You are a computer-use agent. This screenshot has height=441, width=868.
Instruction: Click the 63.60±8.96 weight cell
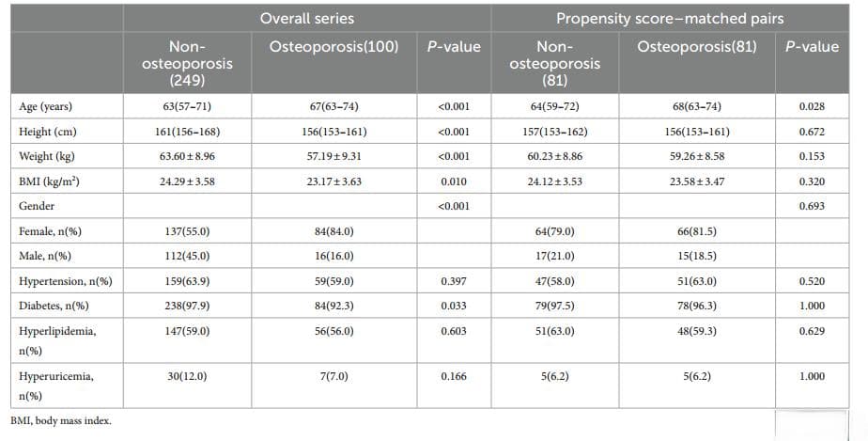tap(187, 156)
